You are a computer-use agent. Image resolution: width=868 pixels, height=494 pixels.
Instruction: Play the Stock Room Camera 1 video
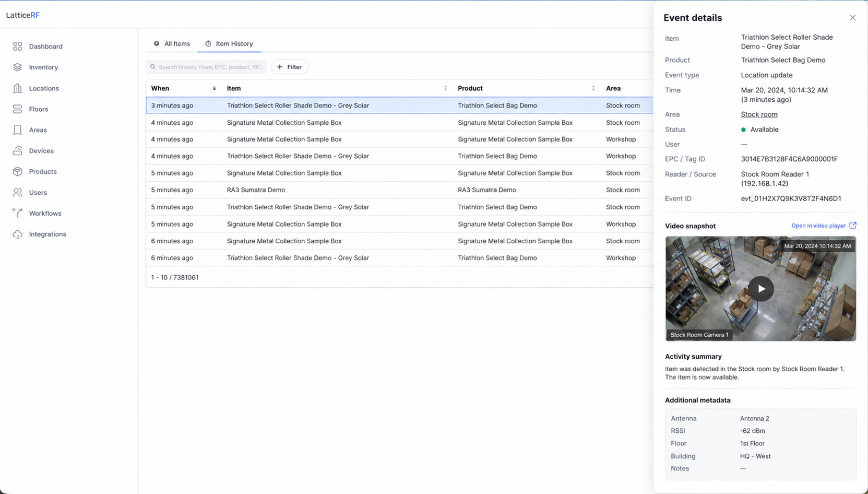point(760,289)
